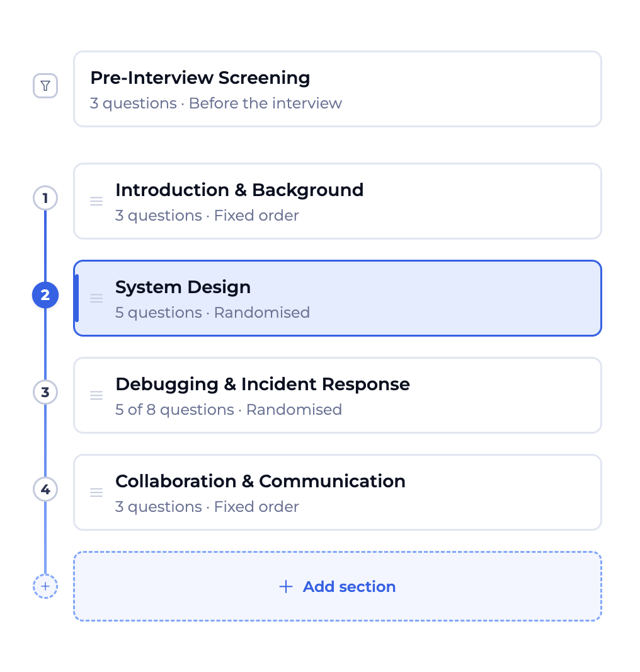Open the Pre-Interview Screening card
The image size is (640, 672).
click(338, 89)
